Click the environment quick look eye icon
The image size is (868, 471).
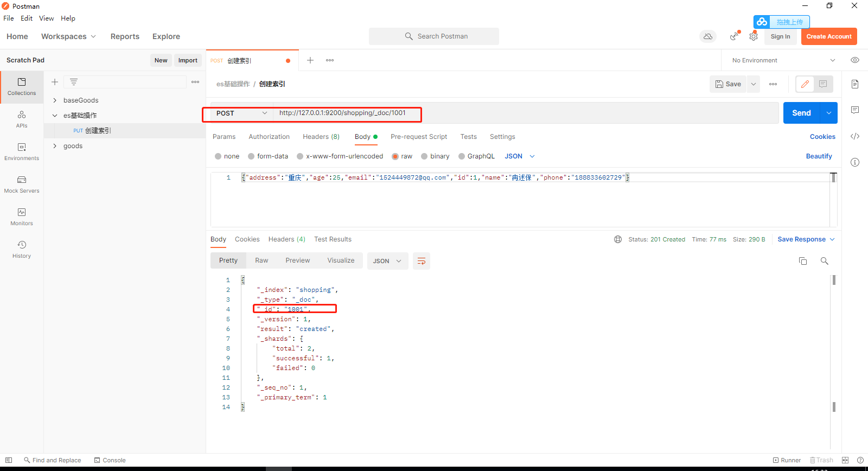(855, 60)
